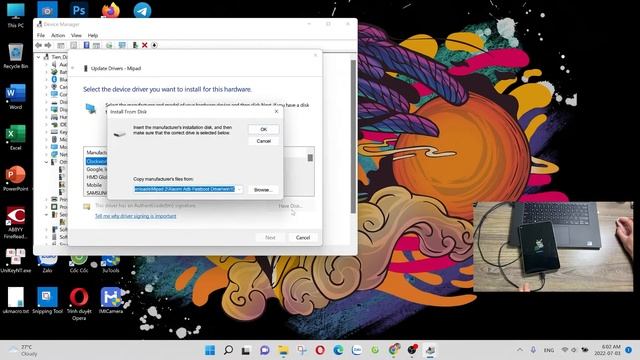Expand Cameras category in Device Manager tree
This screenshot has width=640, height=360.
[47, 87]
